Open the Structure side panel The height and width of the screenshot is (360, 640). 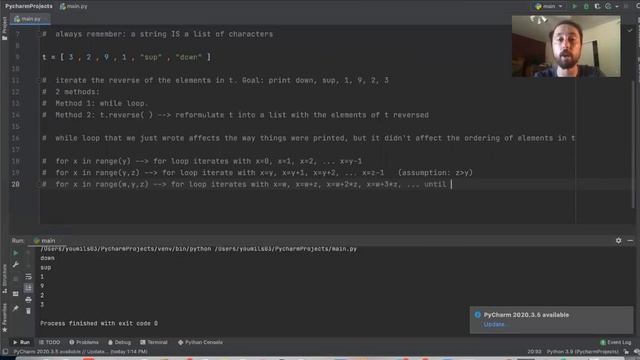pos(4,278)
